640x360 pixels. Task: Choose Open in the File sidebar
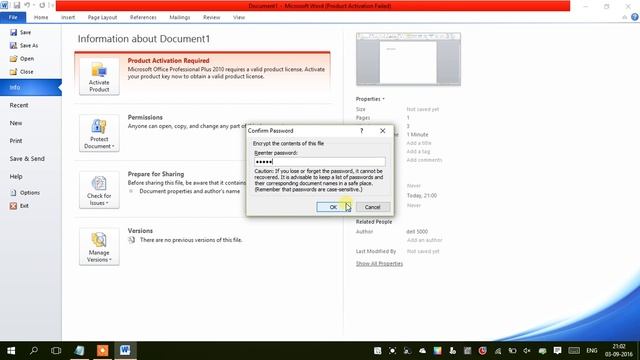pos(22,58)
